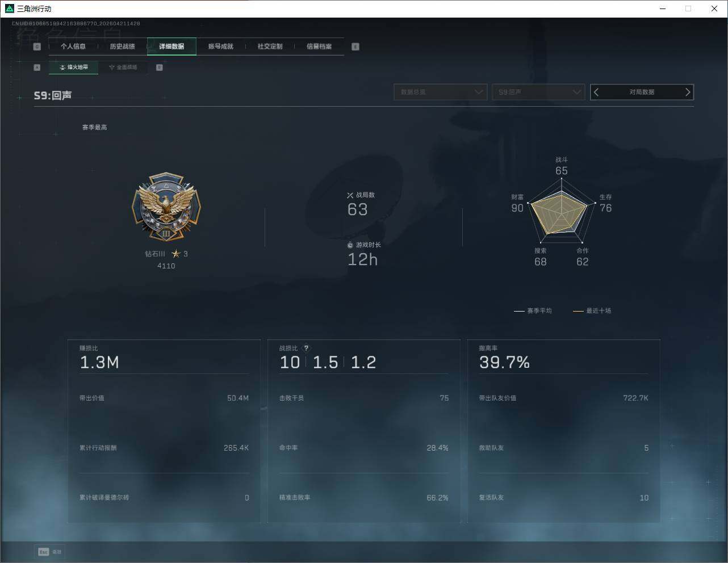The image size is (728, 563).
Task: Click the 战局数 value 63
Action: pos(358,210)
